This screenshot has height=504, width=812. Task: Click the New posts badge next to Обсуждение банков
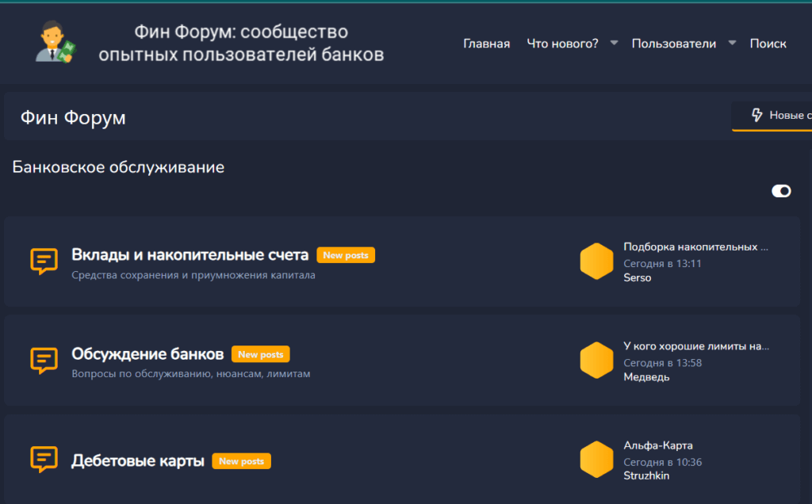click(x=261, y=354)
